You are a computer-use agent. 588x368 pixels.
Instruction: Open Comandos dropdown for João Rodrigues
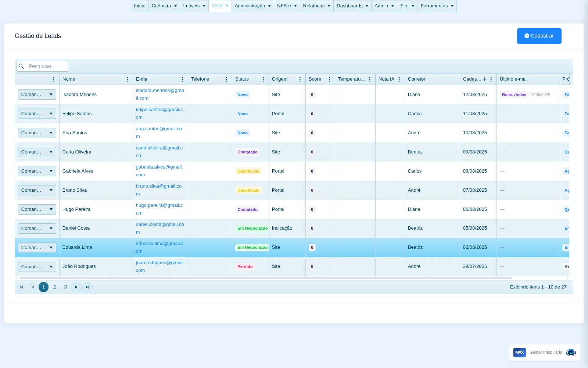pyautogui.click(x=37, y=267)
